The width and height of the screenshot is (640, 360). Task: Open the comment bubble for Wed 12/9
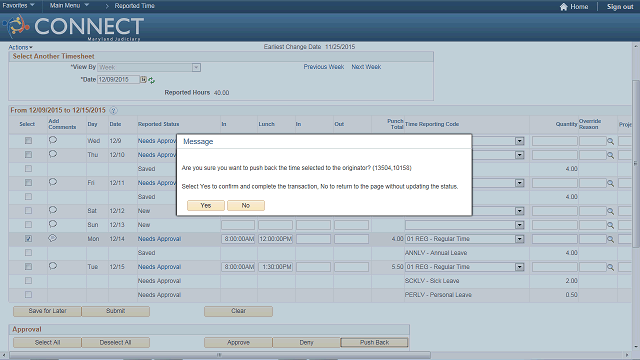click(53, 140)
